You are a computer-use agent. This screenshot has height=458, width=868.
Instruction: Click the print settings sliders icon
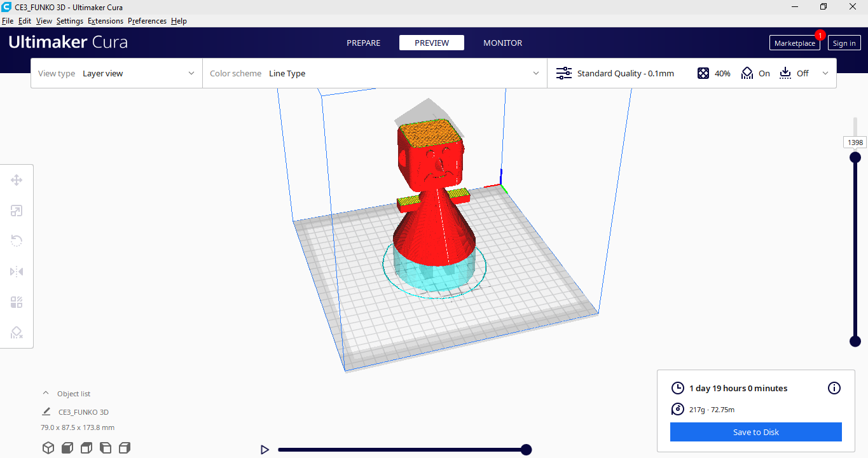tap(564, 73)
